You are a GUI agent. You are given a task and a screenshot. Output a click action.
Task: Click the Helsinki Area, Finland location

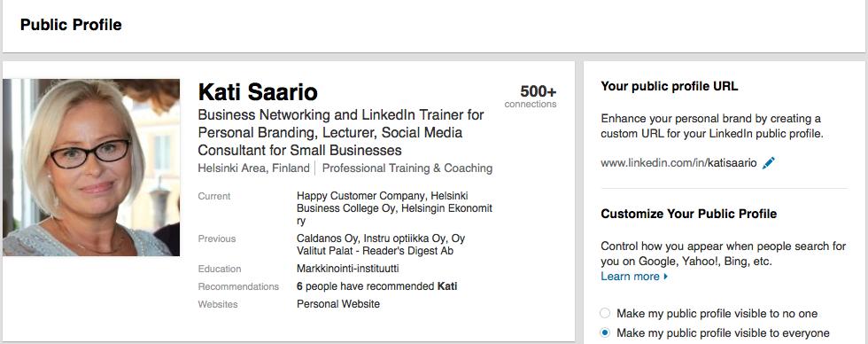click(x=253, y=168)
